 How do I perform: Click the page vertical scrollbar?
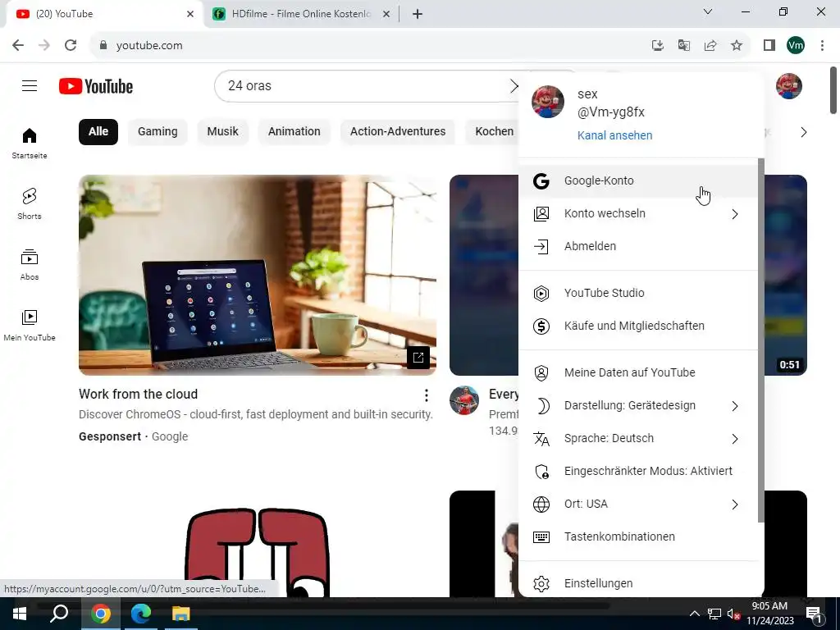tap(833, 90)
